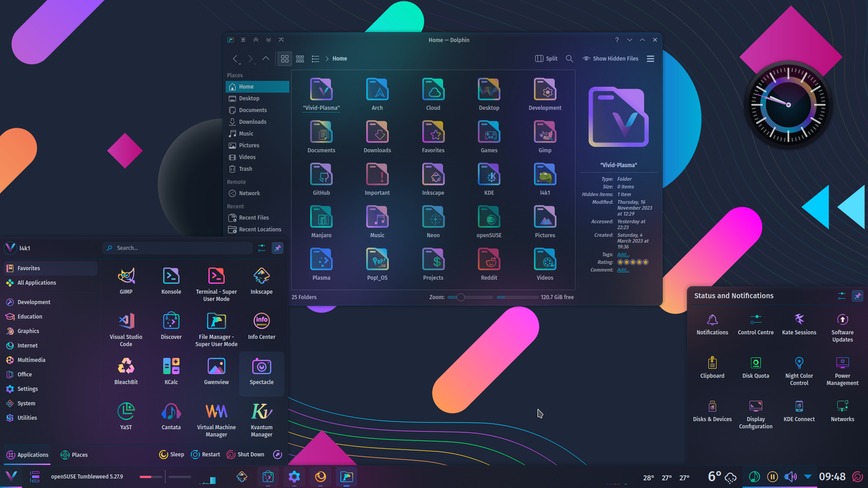868x488 pixels.
Task: Select Development category
Action: pos(51,302)
